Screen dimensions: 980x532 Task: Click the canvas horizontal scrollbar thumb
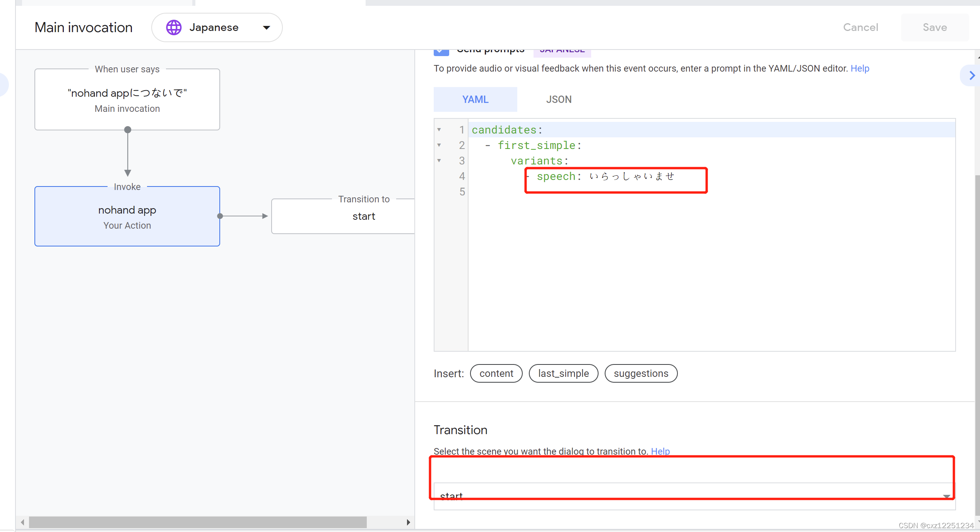(x=198, y=522)
